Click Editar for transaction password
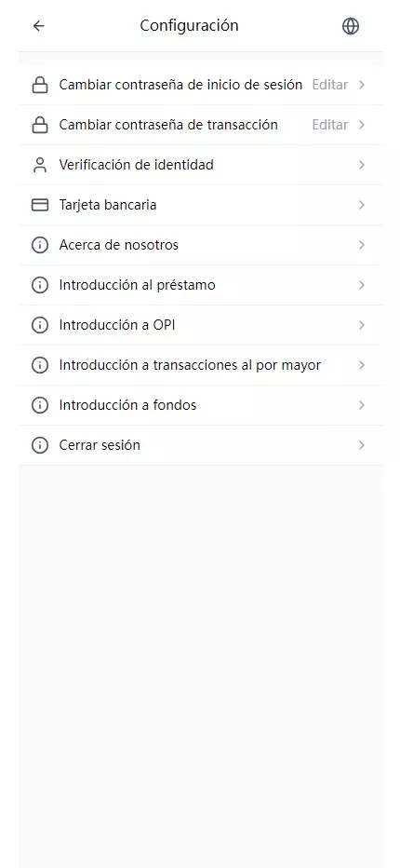Image resolution: width=400 pixels, height=868 pixels. (x=330, y=125)
